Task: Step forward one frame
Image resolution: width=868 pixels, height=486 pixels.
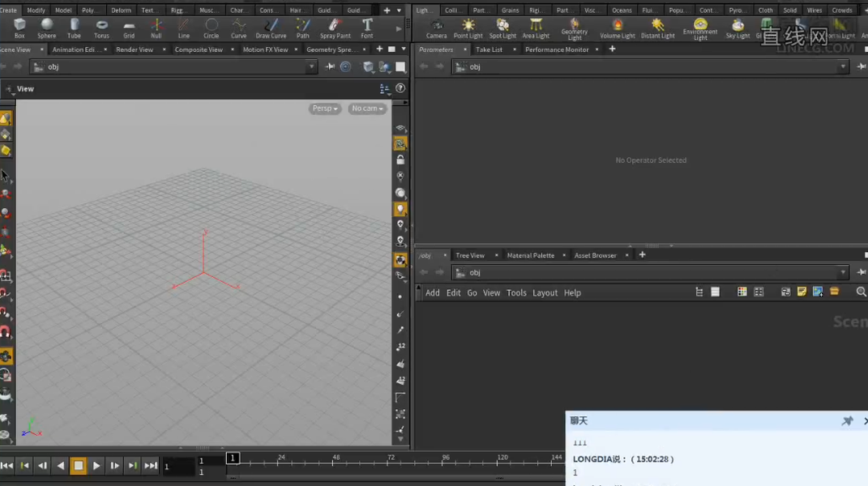Action: (x=114, y=466)
